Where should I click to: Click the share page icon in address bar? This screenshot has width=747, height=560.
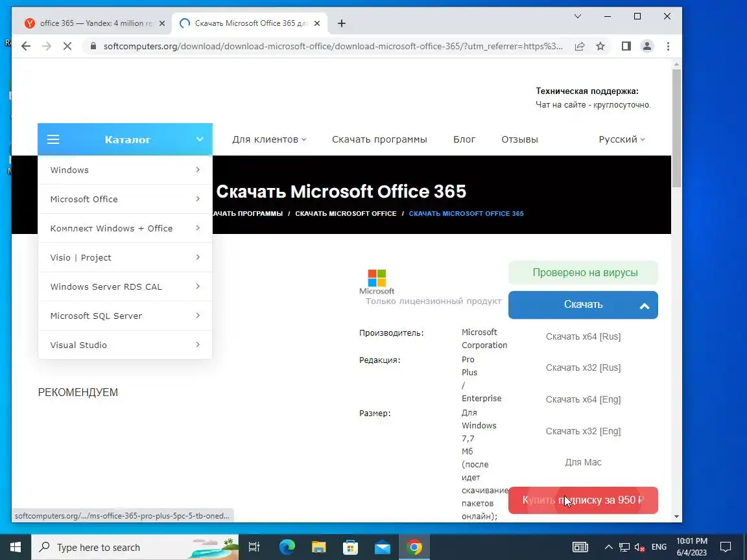[x=580, y=46]
